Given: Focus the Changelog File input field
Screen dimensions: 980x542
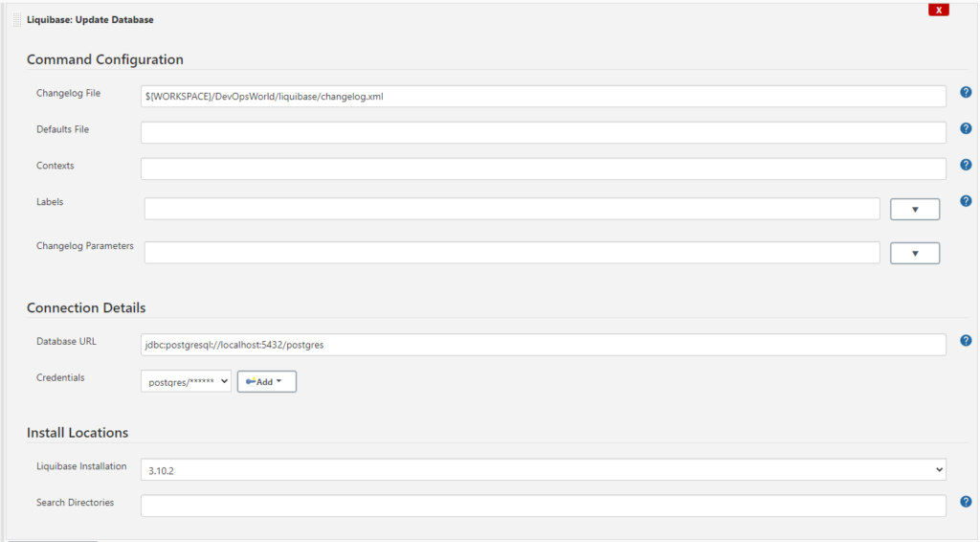Looking at the screenshot, I should [544, 97].
